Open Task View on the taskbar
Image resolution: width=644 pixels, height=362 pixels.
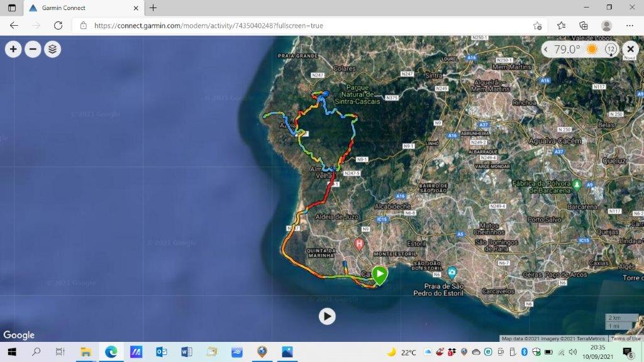point(60,352)
